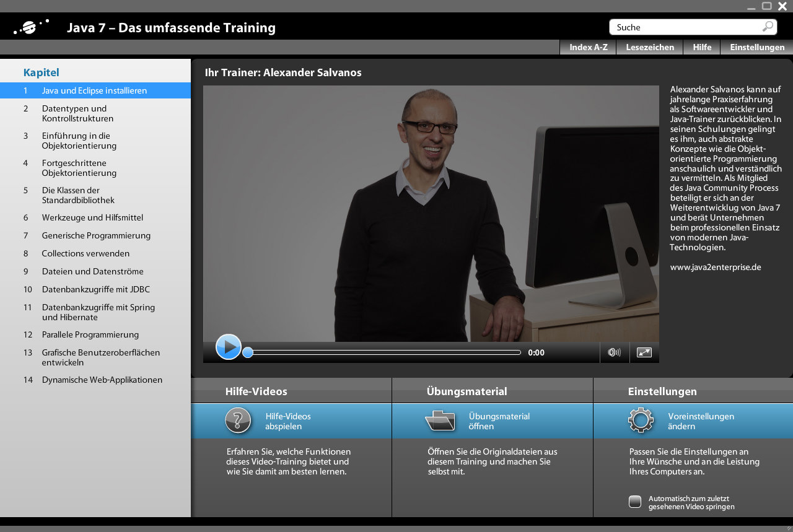This screenshot has height=532, width=793.
Task: Click the gear icon for Voreinstellungen
Action: click(x=641, y=421)
